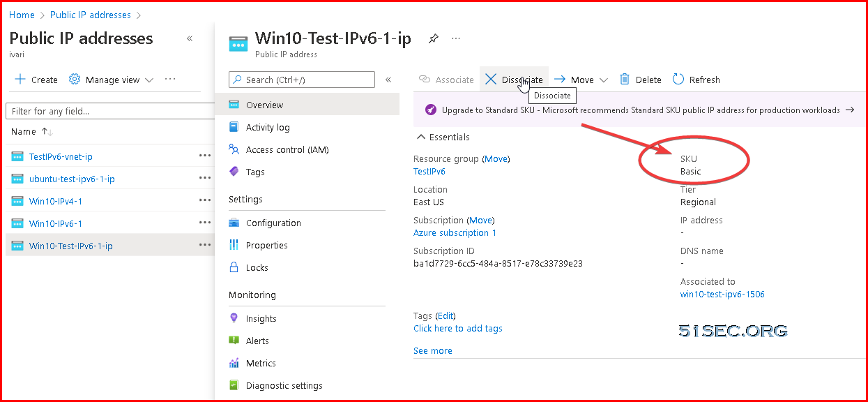This screenshot has width=868, height=402.
Task: Click the Delete trash can button
Action: (641, 80)
